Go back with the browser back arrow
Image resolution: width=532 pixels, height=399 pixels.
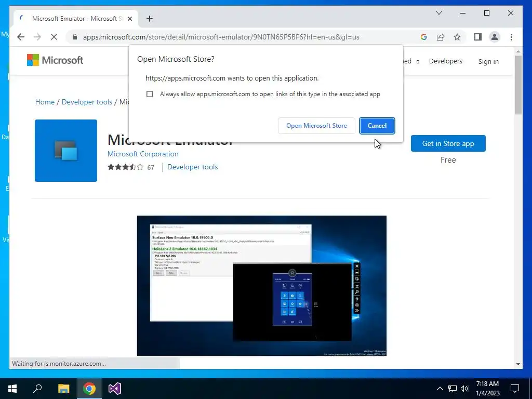tap(21, 37)
